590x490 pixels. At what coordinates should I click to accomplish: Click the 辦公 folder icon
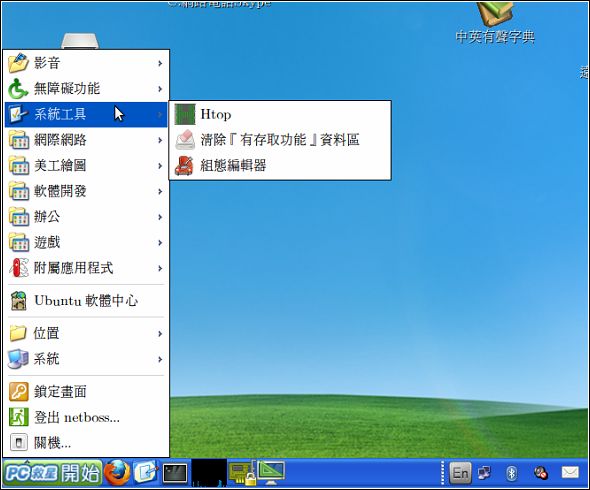(18, 216)
